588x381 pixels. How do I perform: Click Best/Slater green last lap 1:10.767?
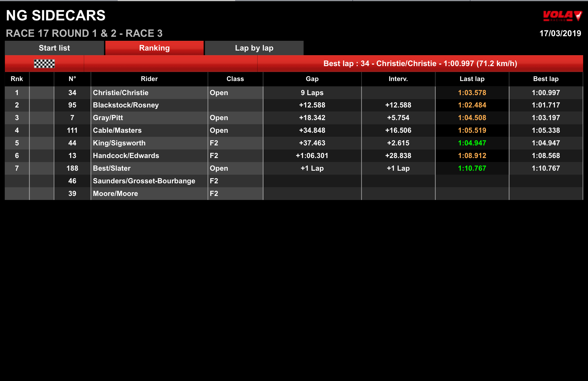[x=472, y=168]
